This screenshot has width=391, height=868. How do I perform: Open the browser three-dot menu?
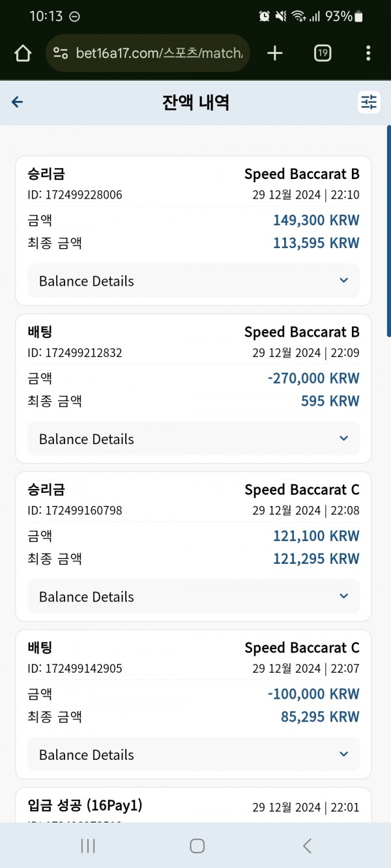click(368, 53)
